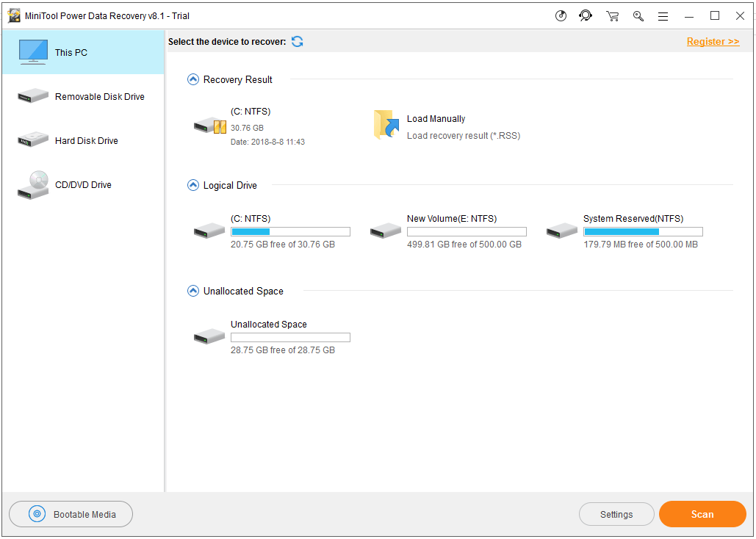Screen dimensions: 756x539
Task: Open the Register link
Action: [713, 41]
